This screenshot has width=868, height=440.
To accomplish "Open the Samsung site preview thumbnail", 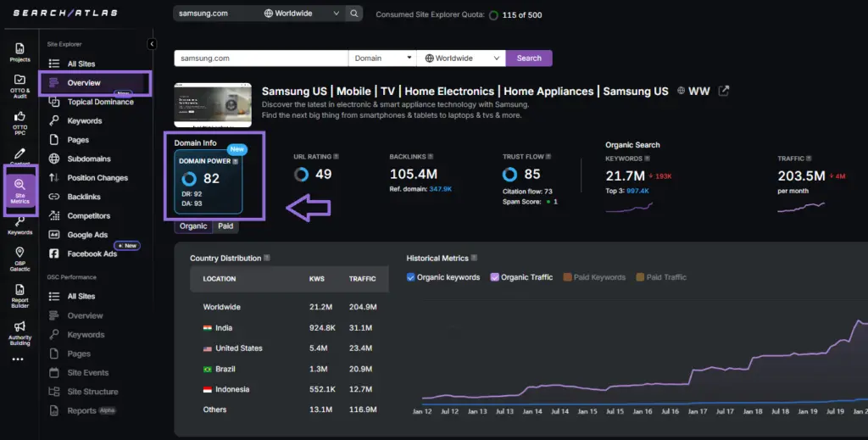I will pyautogui.click(x=213, y=105).
